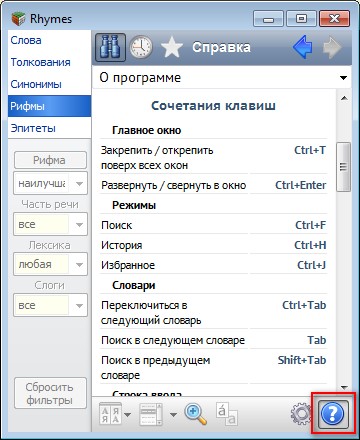Click the vertical scrollbar thumb

pyautogui.click(x=344, y=167)
